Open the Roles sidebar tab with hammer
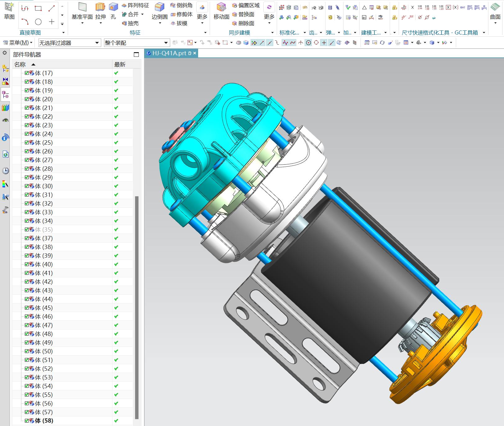Viewport: 504px width, 426px height. tap(5, 210)
